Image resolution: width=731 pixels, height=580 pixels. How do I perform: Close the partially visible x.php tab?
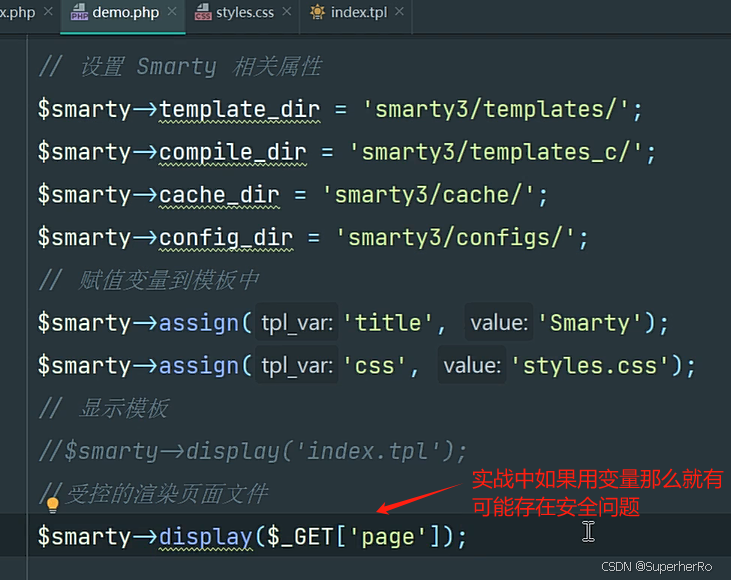(x=48, y=11)
